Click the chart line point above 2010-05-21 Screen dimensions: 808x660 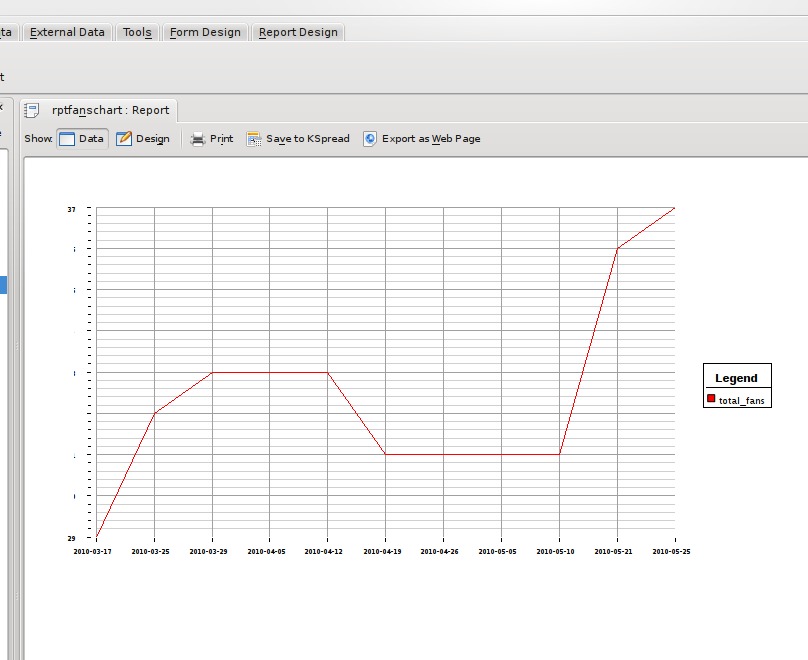[x=617, y=248]
